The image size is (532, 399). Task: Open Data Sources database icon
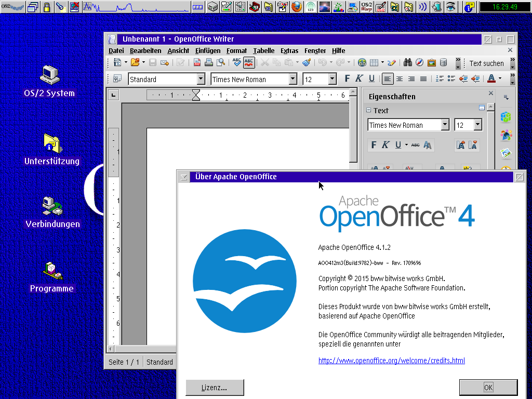point(443,62)
